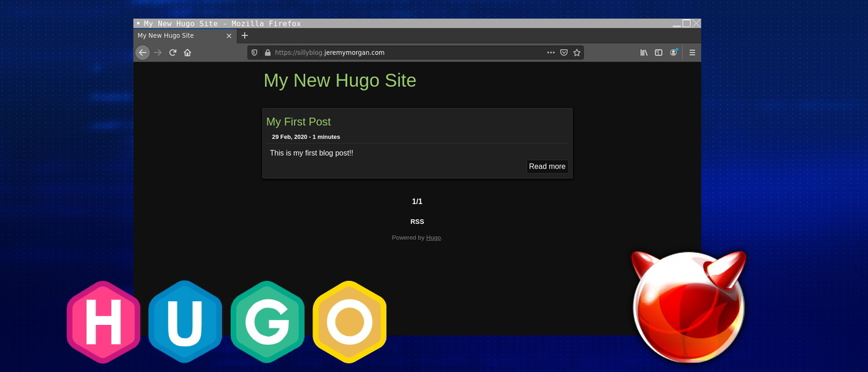Reload the current page
Screen dimensions: 868x372
click(172, 53)
